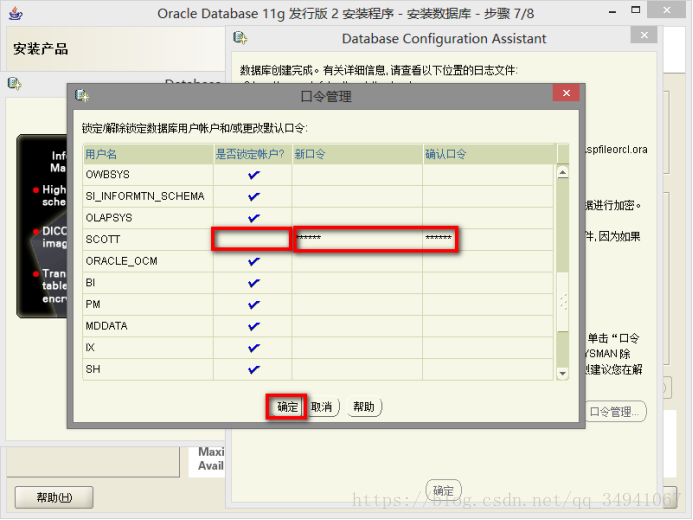
Task: Click 确定 in the 口令管理 dialog
Action: pos(287,407)
